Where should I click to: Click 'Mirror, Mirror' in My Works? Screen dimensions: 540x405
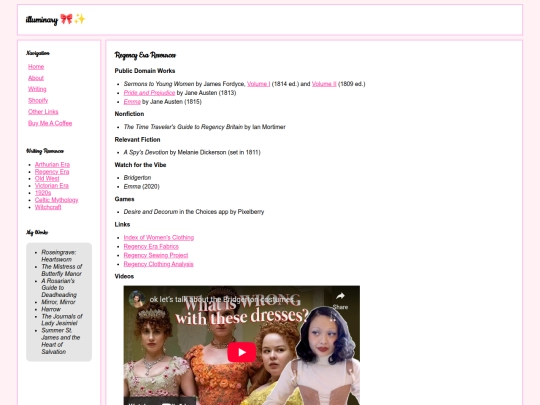(58, 302)
